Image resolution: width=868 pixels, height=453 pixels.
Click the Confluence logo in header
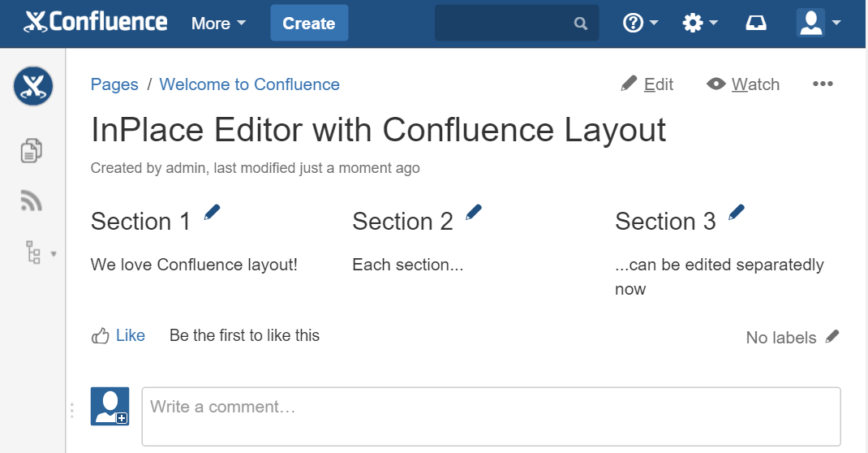click(x=96, y=23)
